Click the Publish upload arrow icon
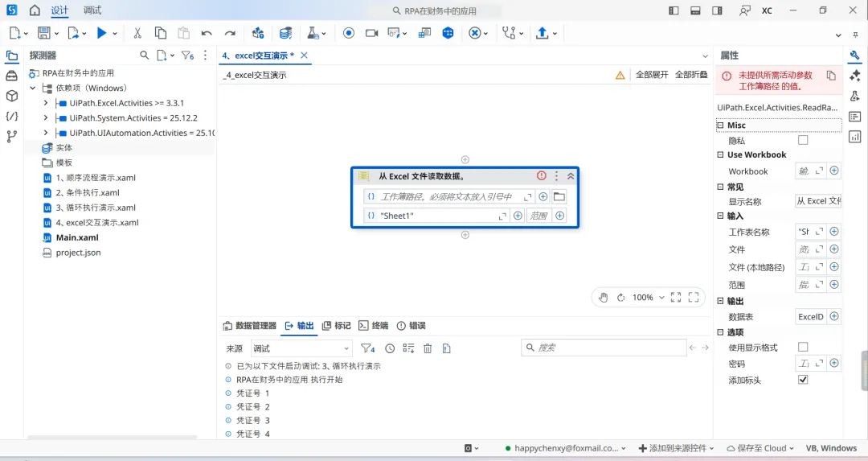This screenshot has width=868, height=461. click(542, 33)
